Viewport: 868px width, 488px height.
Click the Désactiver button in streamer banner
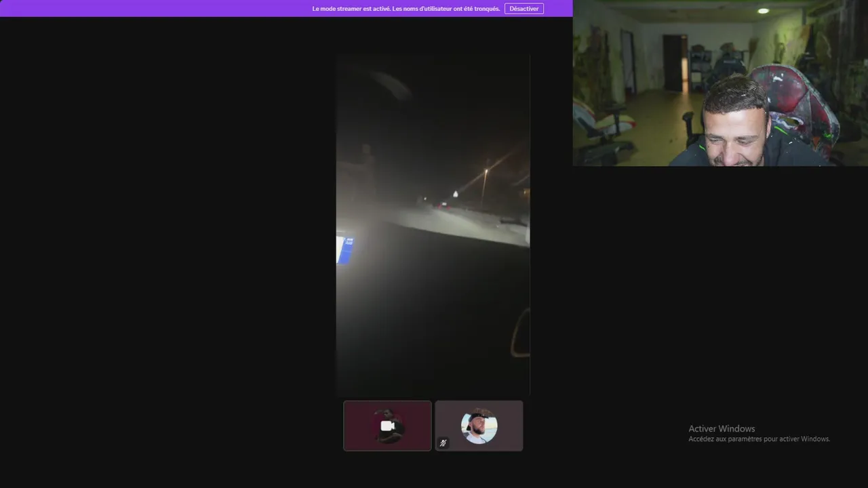click(524, 9)
